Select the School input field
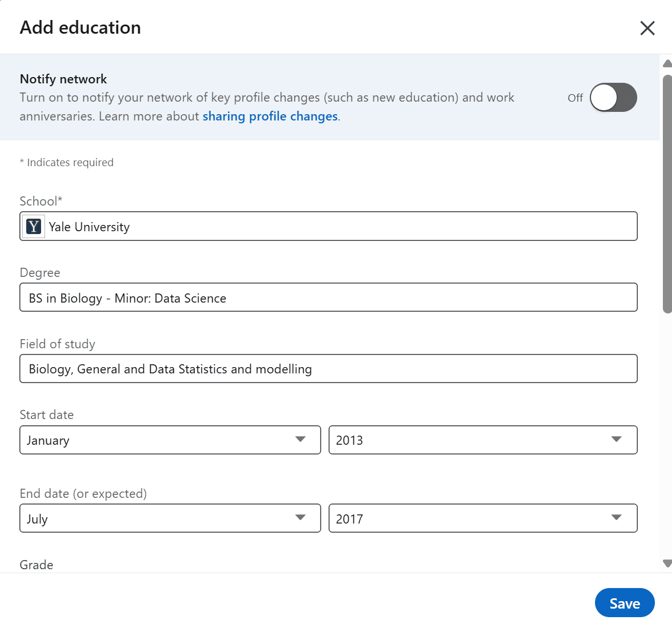The height and width of the screenshot is (628, 672). pyautogui.click(x=329, y=226)
